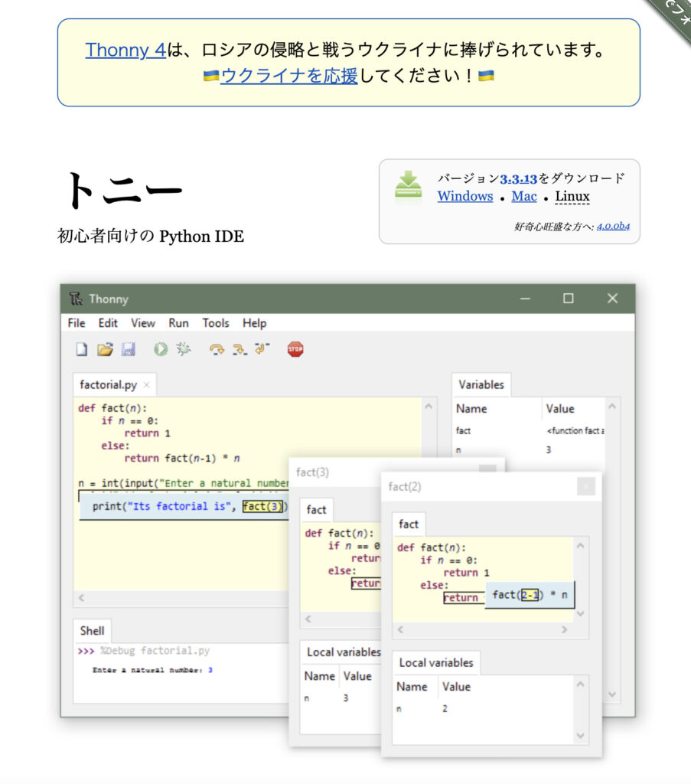Open the ウクライナを応援 link
This screenshot has width=691, height=784.
point(288,76)
